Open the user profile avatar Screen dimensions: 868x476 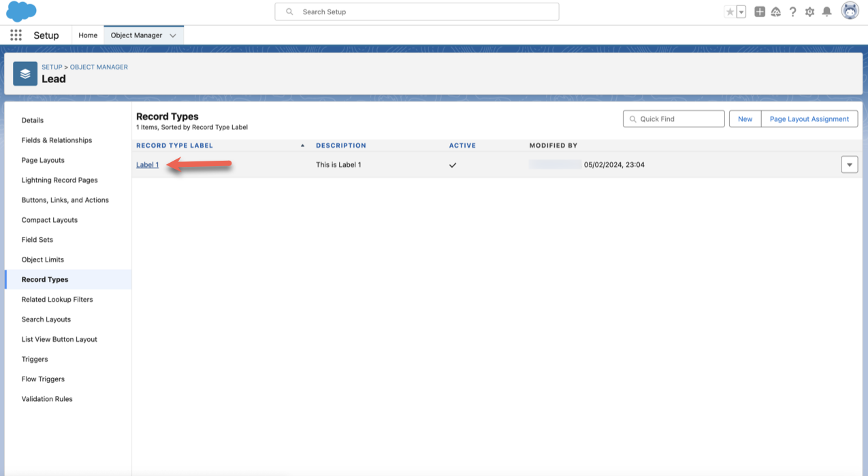[850, 11]
